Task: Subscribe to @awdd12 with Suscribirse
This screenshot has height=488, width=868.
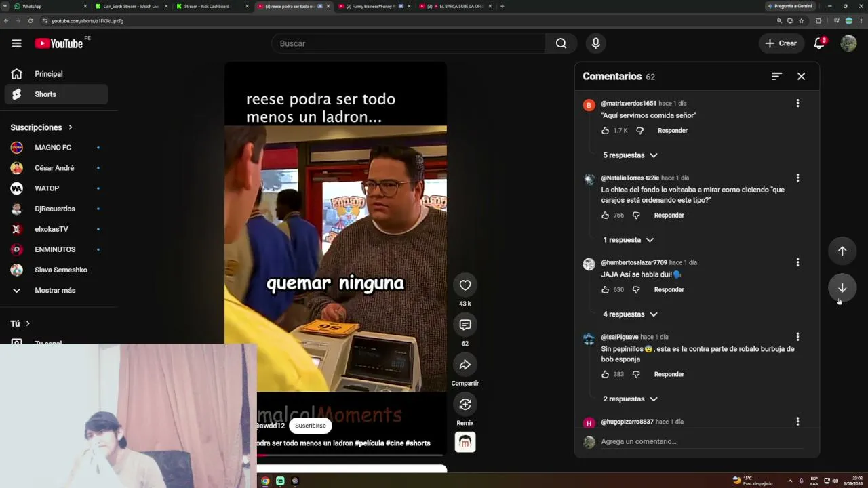Action: click(x=311, y=426)
